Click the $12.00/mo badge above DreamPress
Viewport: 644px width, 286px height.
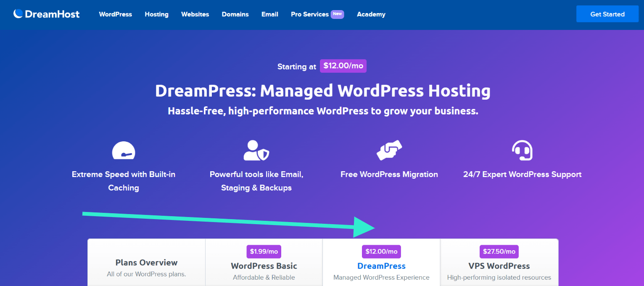(381, 252)
